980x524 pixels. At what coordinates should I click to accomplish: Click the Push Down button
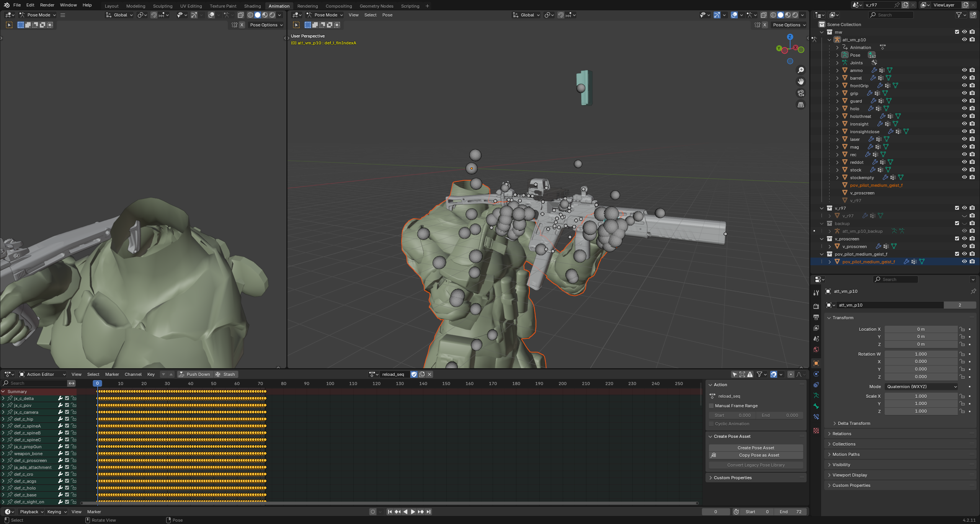point(194,374)
